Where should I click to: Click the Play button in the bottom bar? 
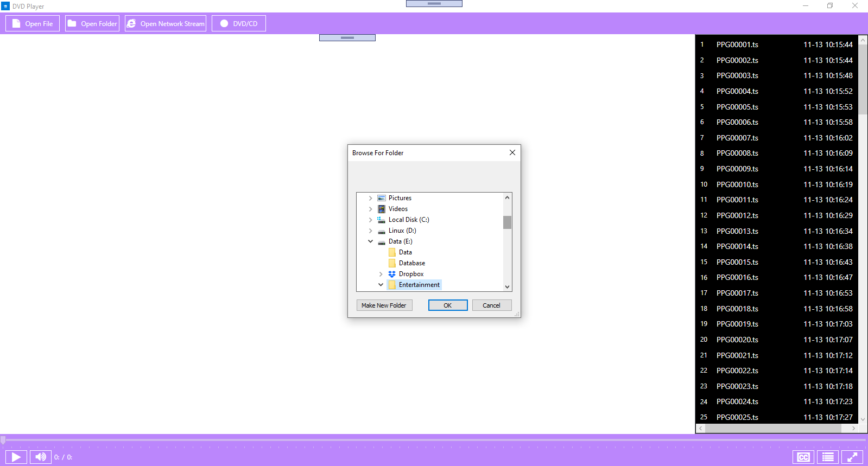tap(16, 457)
